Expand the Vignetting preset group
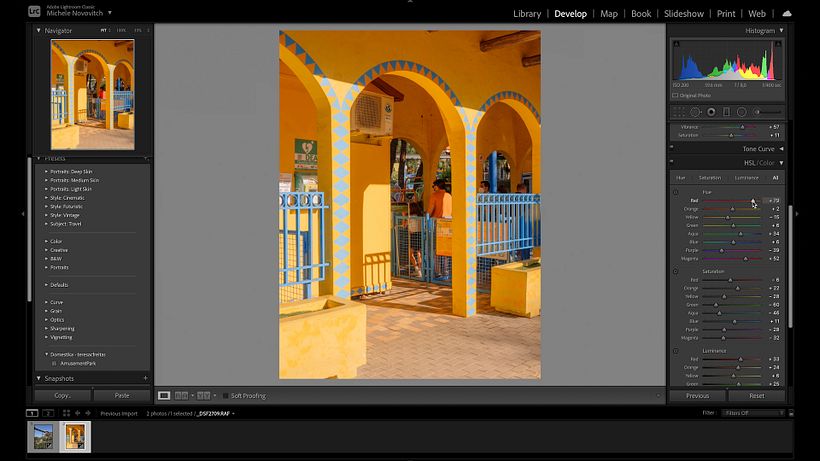The image size is (820, 461). (x=47, y=337)
